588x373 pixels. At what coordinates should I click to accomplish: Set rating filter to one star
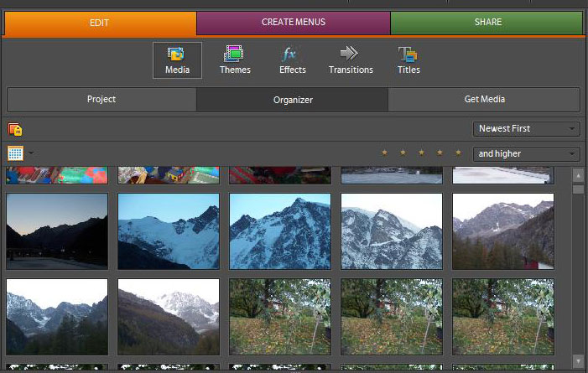pos(384,153)
